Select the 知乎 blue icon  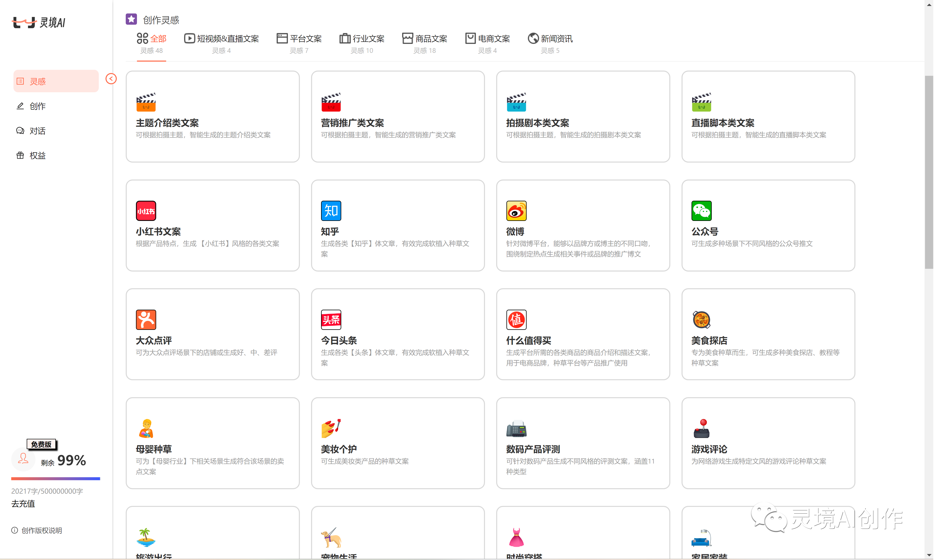(331, 211)
